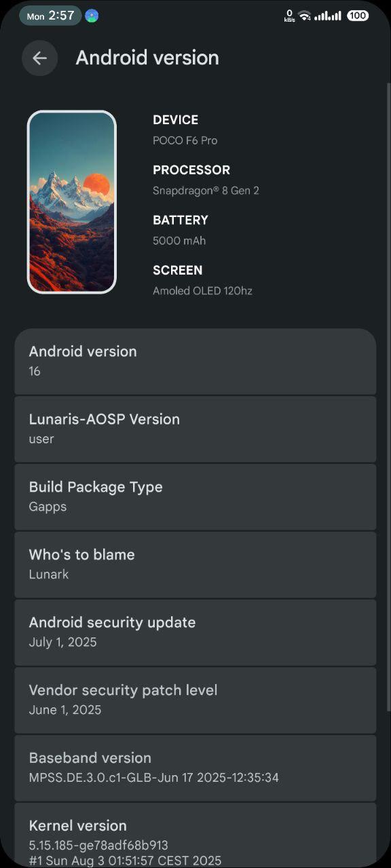The width and height of the screenshot is (391, 868).
Task: Tap the Baseband version entry
Action: [x=195, y=768]
